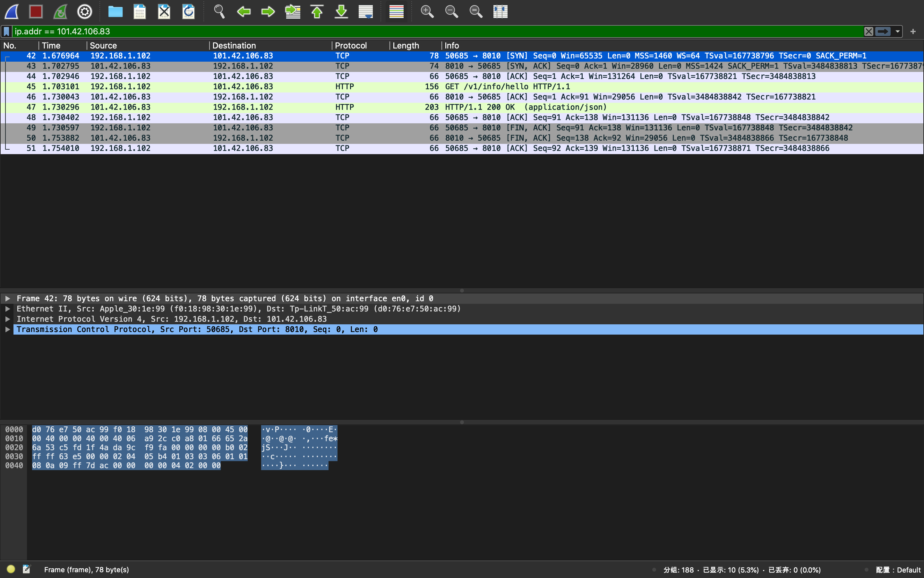The width and height of the screenshot is (924, 578).
Task: Go to specified packet icon
Action: (x=293, y=12)
